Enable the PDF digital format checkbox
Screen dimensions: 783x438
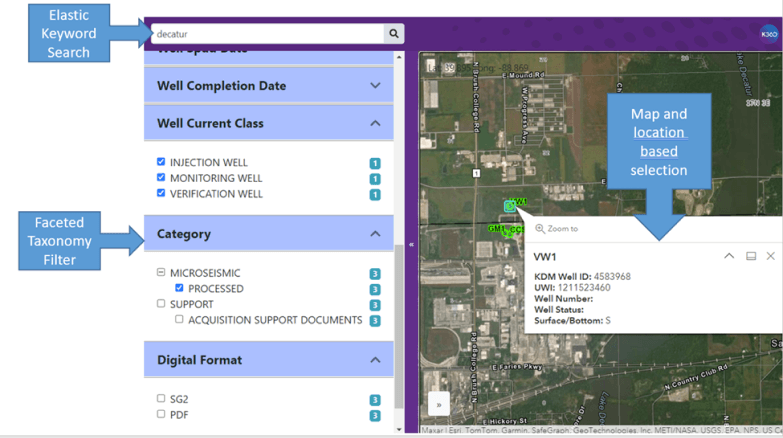click(161, 414)
